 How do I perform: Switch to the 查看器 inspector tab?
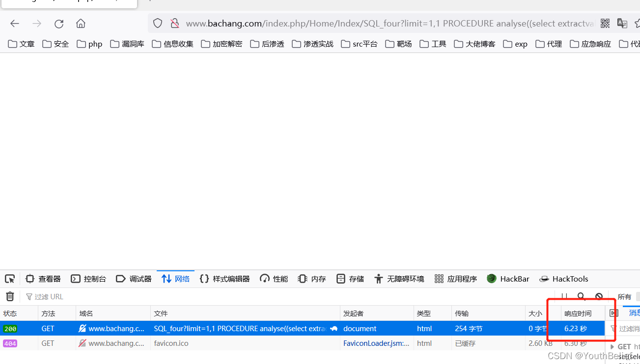(43, 279)
